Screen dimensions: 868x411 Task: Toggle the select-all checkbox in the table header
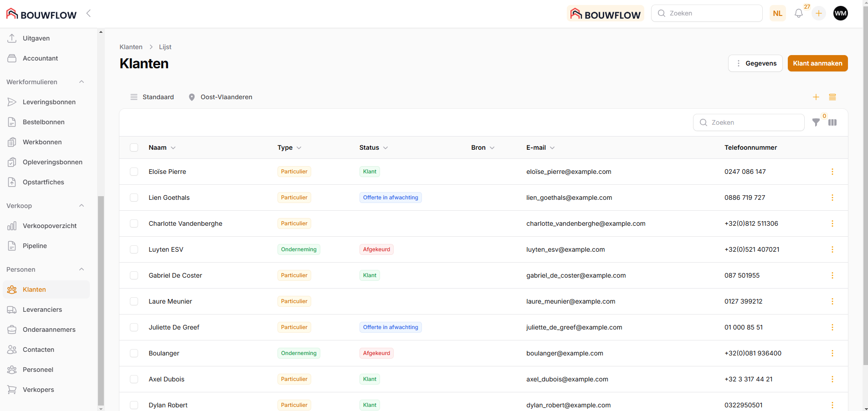pyautogui.click(x=134, y=147)
